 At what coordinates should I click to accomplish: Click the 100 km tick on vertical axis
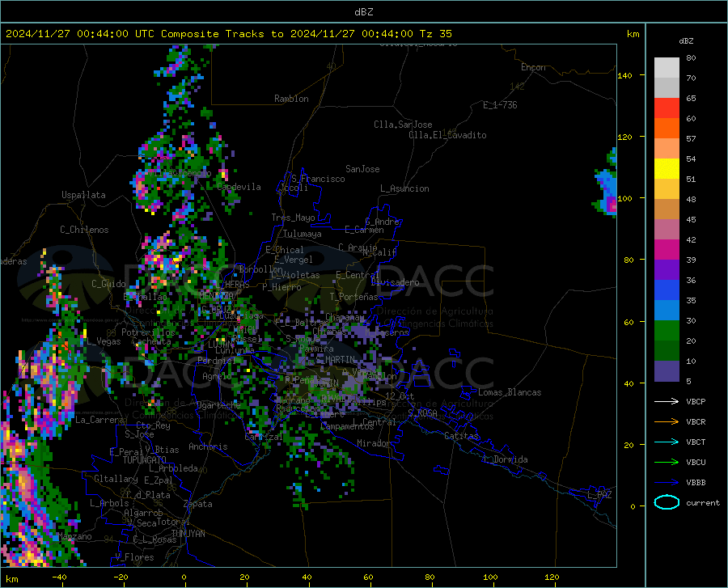tap(624, 198)
